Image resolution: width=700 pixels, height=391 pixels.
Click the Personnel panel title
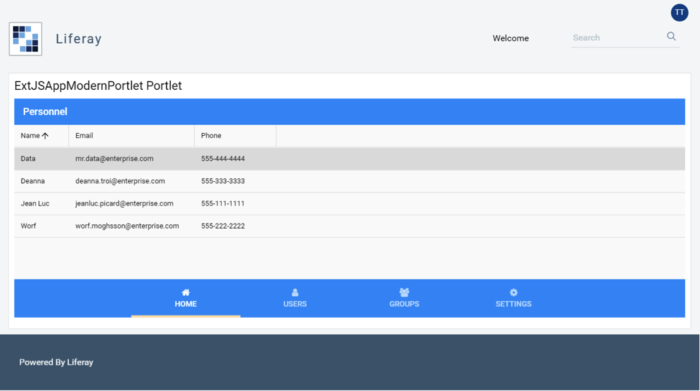(x=45, y=112)
